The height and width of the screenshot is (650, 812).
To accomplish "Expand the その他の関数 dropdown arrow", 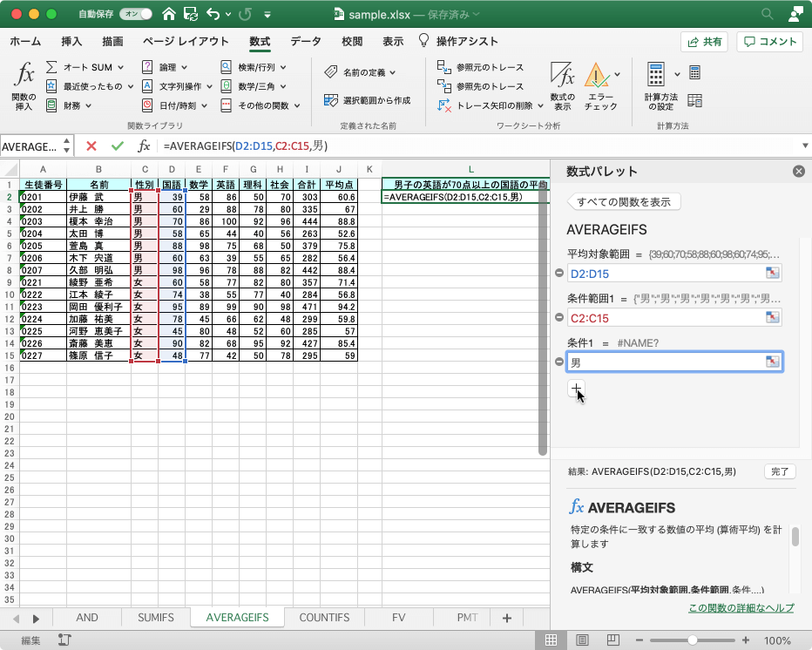I will [297, 105].
